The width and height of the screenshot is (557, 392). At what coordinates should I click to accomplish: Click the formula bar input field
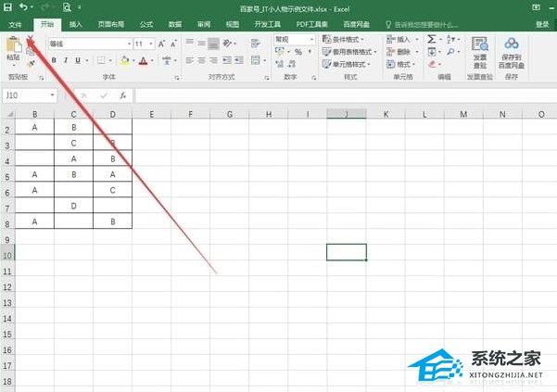pyautogui.click(x=346, y=95)
